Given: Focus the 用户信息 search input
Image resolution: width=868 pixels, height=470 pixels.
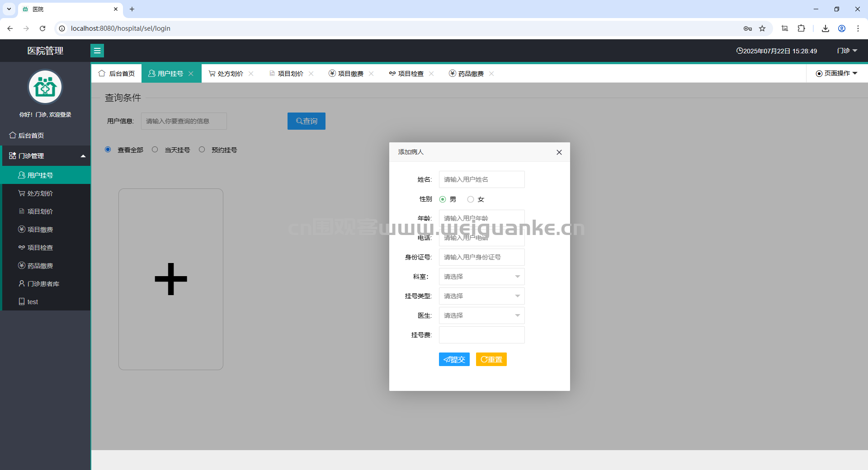Looking at the screenshot, I should tap(184, 121).
